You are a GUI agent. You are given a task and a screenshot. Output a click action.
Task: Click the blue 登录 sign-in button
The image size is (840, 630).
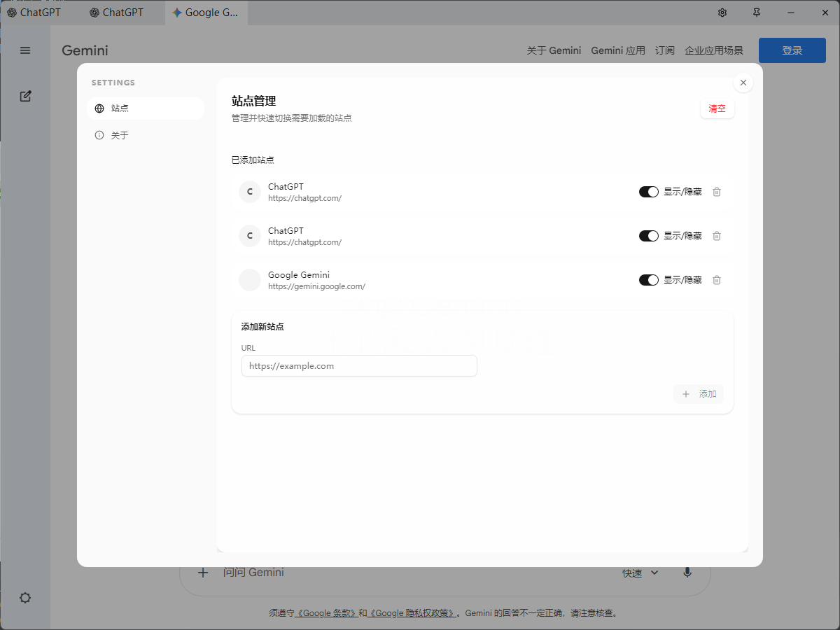(x=792, y=50)
